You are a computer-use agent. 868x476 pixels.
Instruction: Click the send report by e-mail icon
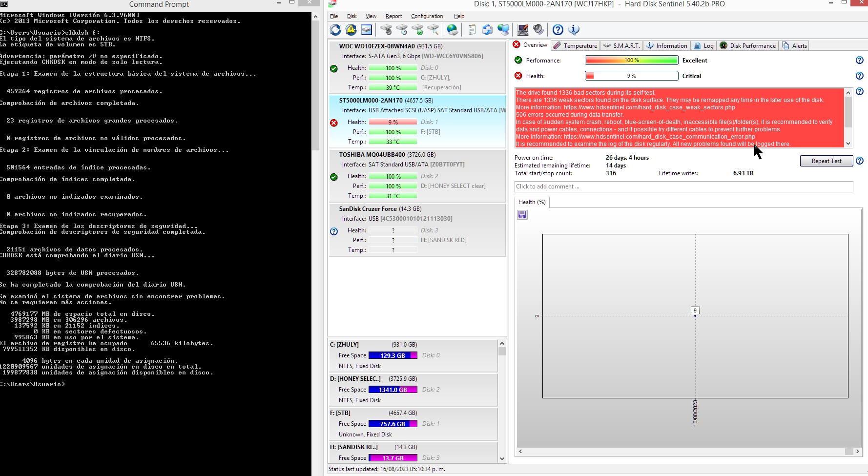(x=487, y=30)
